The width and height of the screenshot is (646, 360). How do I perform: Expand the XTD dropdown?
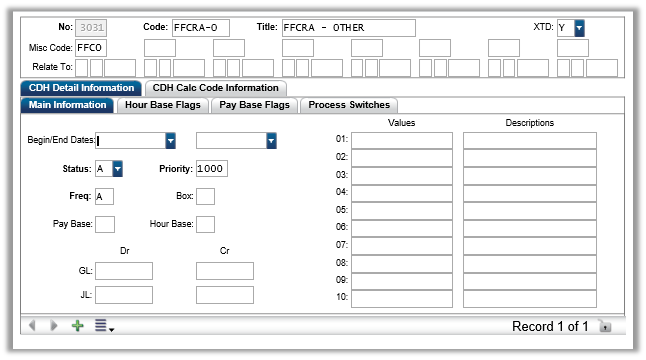click(x=579, y=28)
